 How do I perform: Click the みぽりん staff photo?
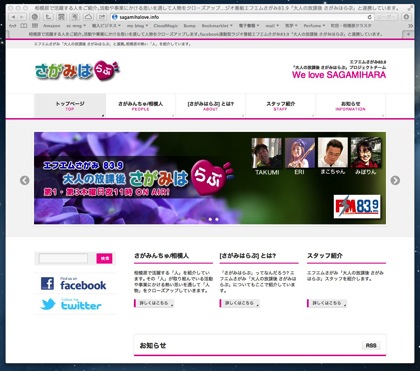366,153
